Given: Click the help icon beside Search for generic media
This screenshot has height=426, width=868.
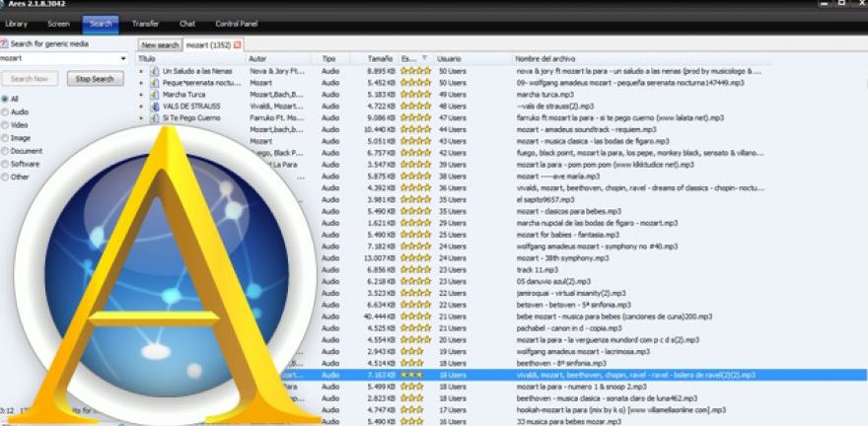Looking at the screenshot, I should pos(4,43).
